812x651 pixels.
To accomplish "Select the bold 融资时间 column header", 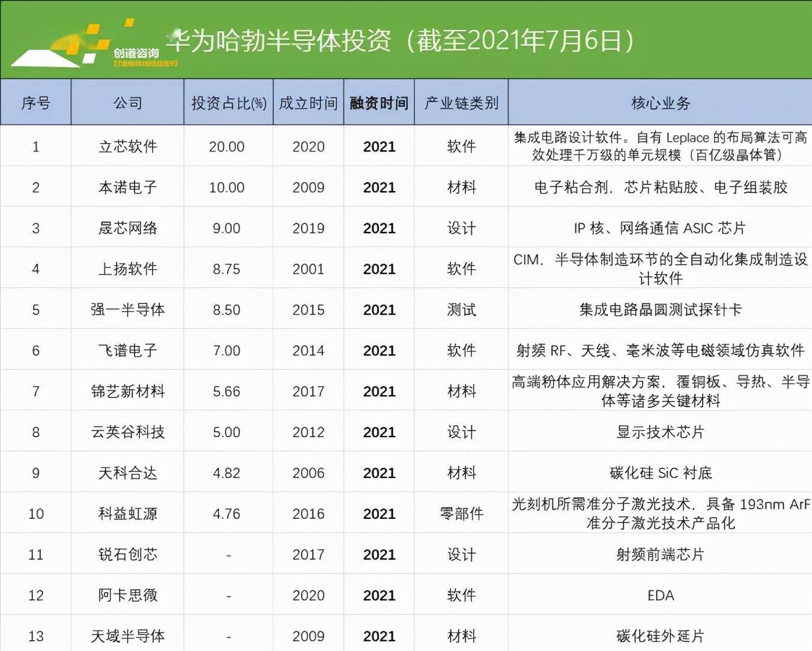I will 379,103.
